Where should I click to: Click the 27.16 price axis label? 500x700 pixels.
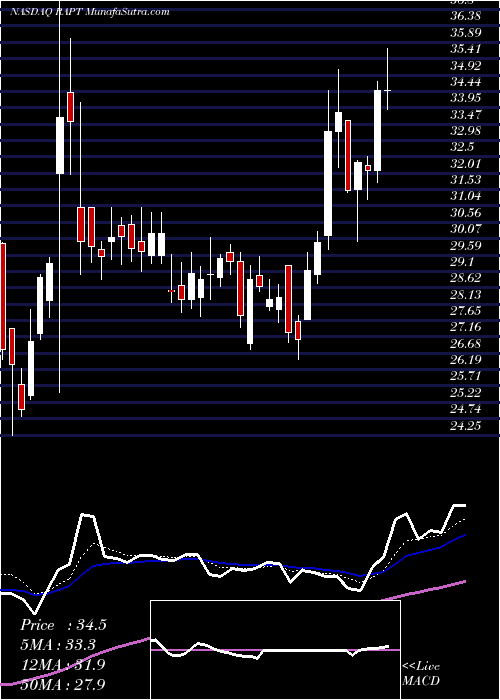pos(466,327)
